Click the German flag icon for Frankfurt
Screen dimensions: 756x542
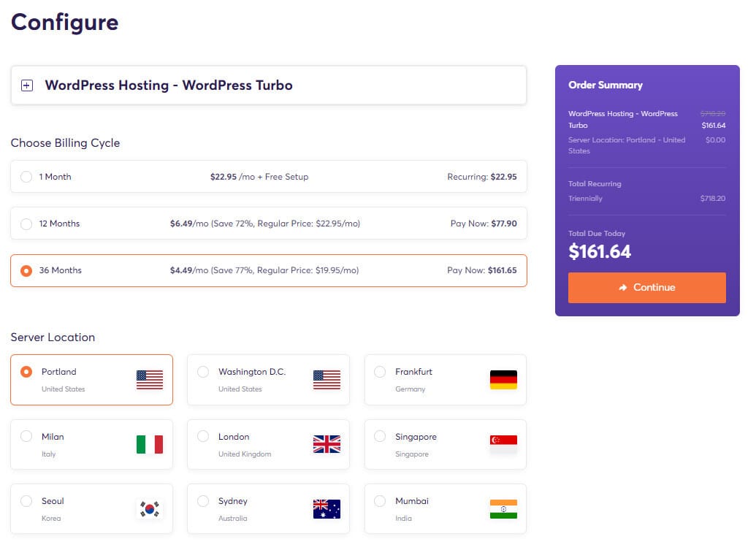click(x=503, y=380)
